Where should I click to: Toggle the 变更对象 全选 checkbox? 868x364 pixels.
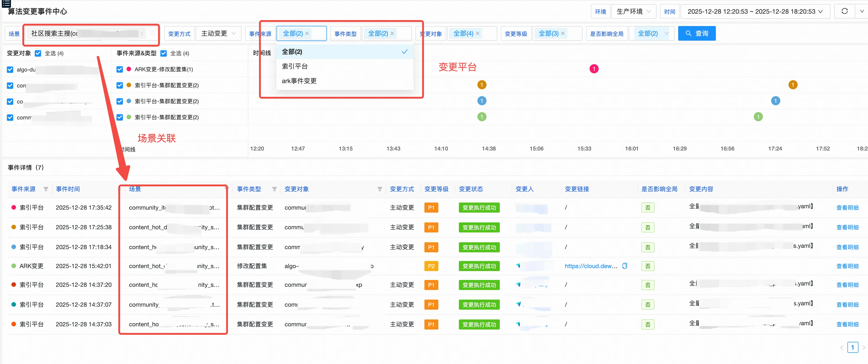pyautogui.click(x=38, y=53)
